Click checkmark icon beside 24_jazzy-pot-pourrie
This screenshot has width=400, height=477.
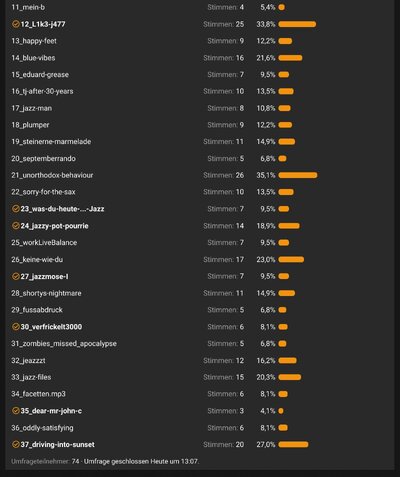15,226
